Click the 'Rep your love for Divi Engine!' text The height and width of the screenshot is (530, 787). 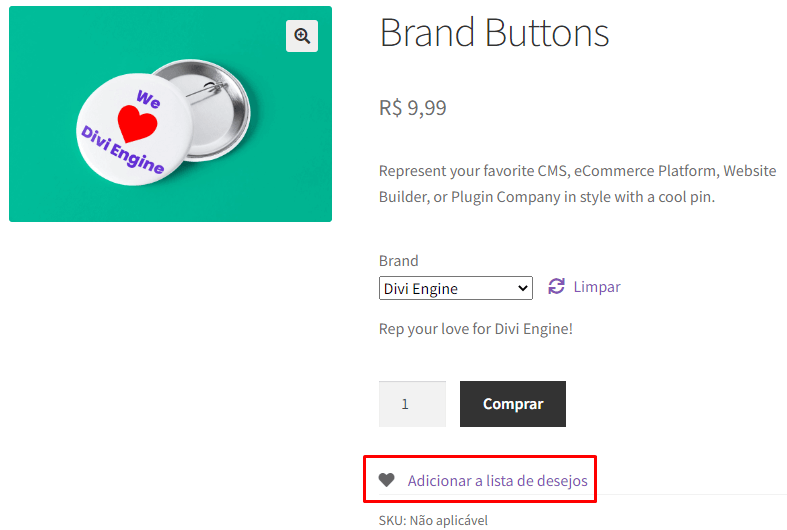click(476, 329)
